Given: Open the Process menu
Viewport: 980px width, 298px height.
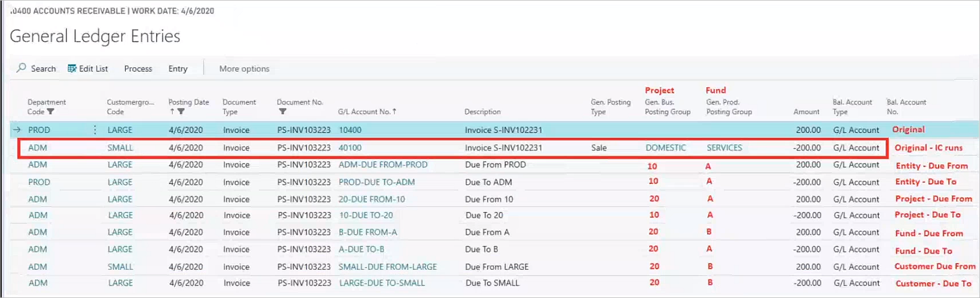Looking at the screenshot, I should coord(138,68).
